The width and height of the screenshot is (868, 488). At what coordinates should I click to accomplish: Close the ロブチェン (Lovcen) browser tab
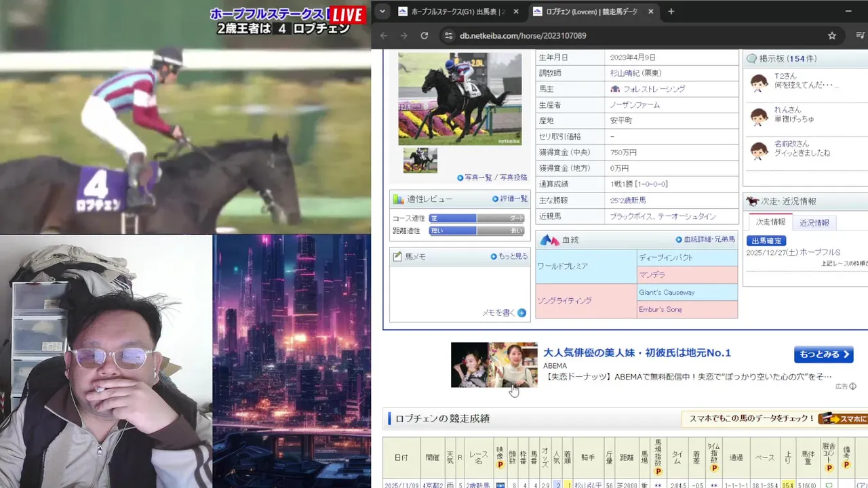click(x=651, y=12)
